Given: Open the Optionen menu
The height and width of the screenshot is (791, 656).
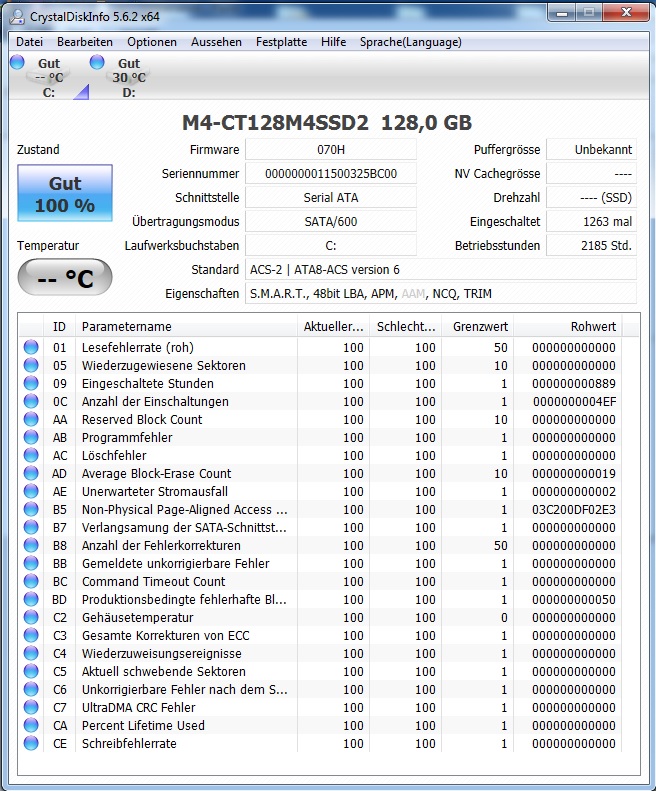Looking at the screenshot, I should (x=152, y=42).
